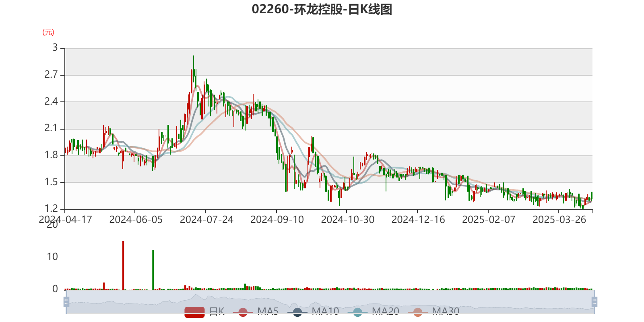Viewport: 644px width, 322px height.
Task: Click the 2024-09-10 date axis label
Action: (x=277, y=219)
